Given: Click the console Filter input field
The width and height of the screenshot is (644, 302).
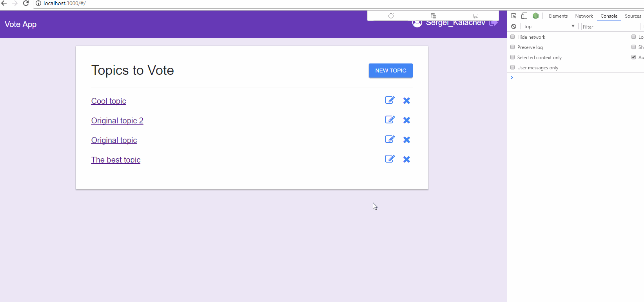Looking at the screenshot, I should (610, 27).
